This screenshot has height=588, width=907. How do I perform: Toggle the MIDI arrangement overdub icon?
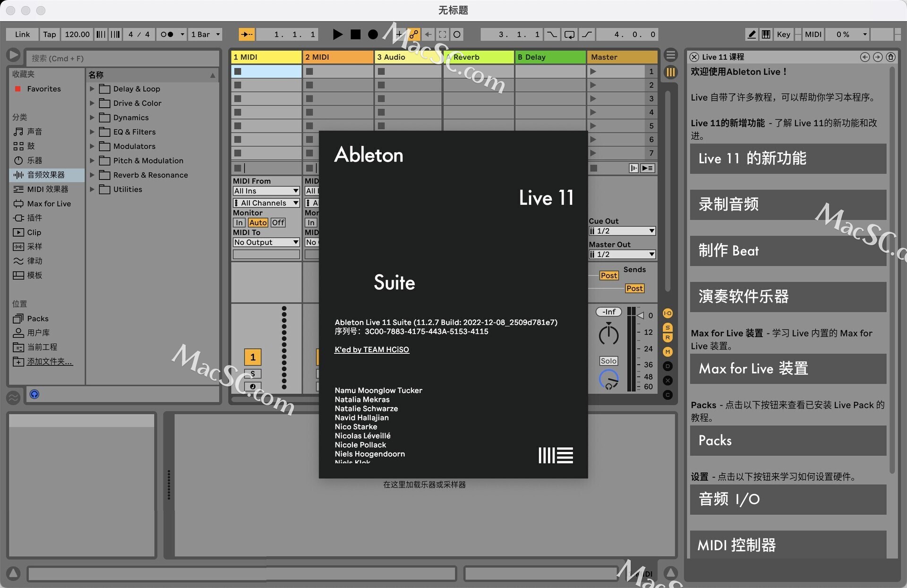coord(398,34)
